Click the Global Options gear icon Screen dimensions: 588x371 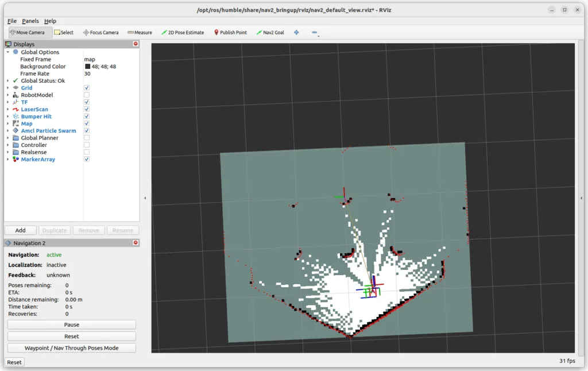(16, 52)
